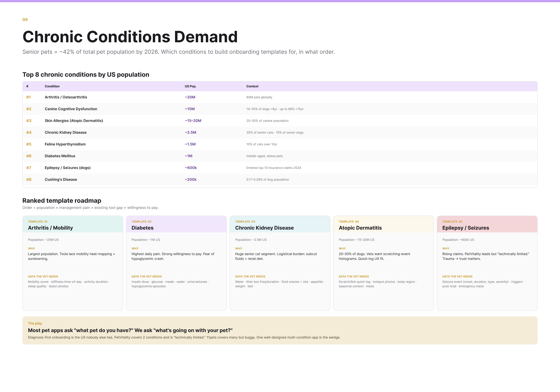Screen dimensions: 560x392
Task: Select Cushing's Disease row name
Action: [x=61, y=179]
